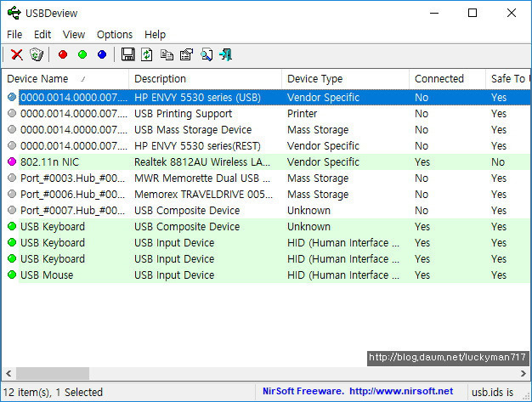Sort by the Device Name column header
Screen dimensions: 532x402
[x=65, y=79]
